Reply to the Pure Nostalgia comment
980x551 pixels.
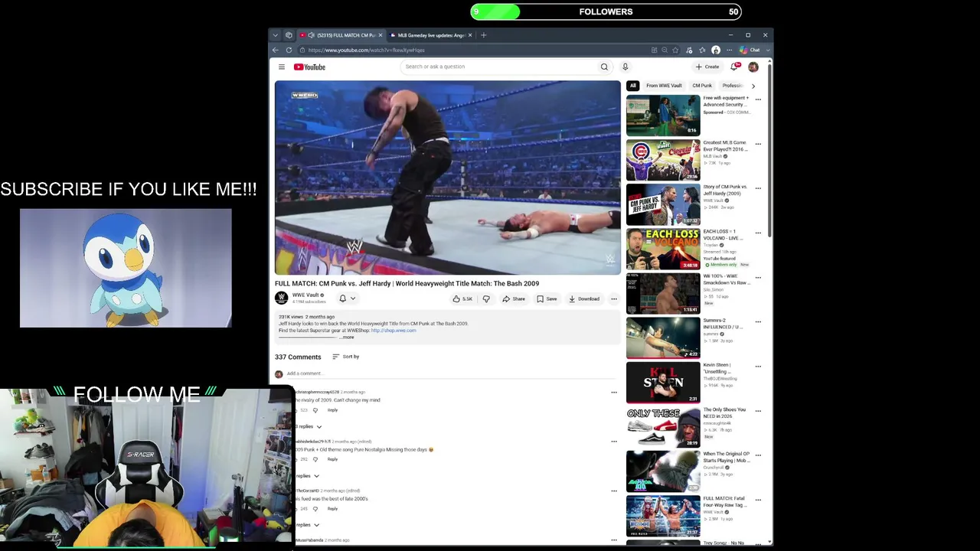tap(332, 459)
